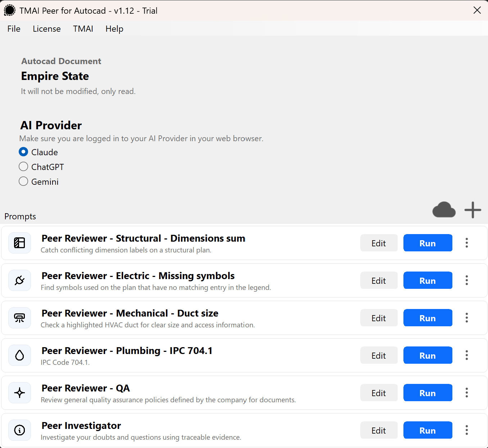Viewport: 488px width, 448px height.
Task: Open the Help menu
Action: click(x=114, y=29)
